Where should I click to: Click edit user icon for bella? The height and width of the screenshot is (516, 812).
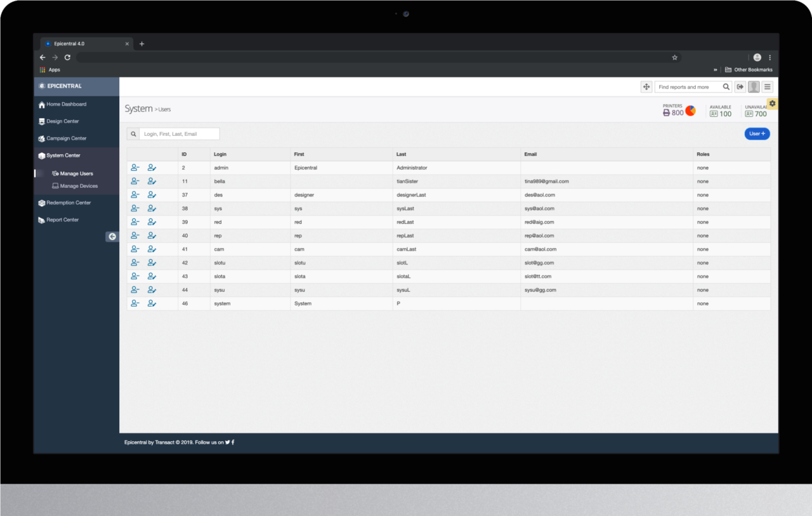152,182
